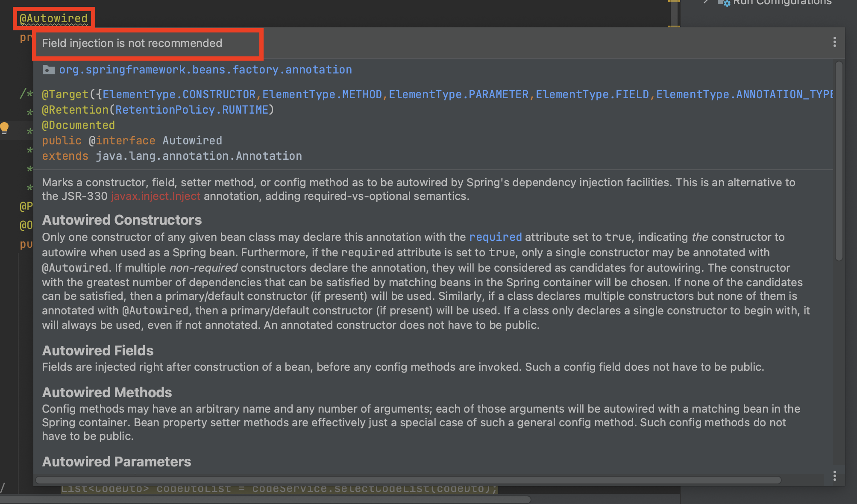
Task: Click the popup's horizontal scrollbar
Action: [x=408, y=480]
